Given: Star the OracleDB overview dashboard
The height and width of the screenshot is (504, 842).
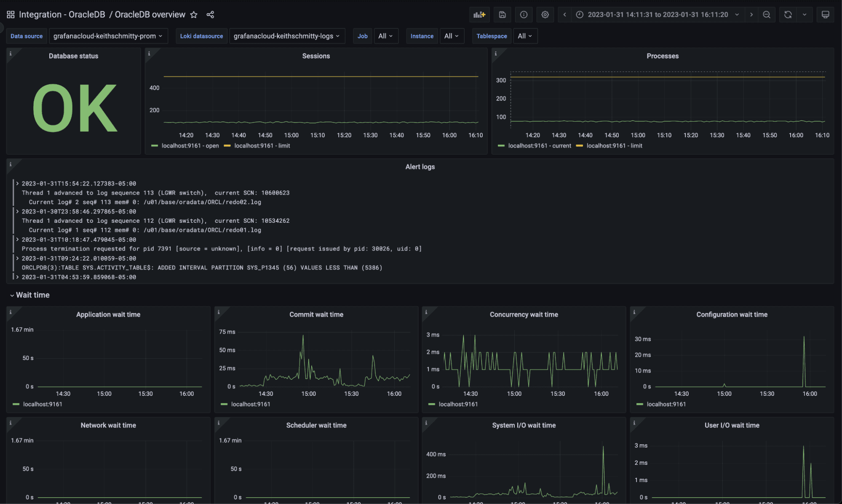Looking at the screenshot, I should [x=193, y=14].
